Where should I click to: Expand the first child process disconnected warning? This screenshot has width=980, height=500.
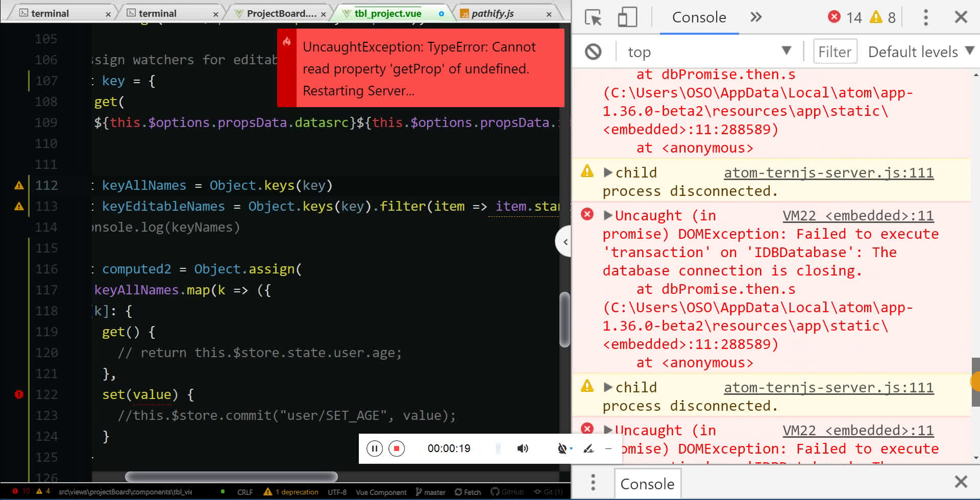(x=607, y=172)
